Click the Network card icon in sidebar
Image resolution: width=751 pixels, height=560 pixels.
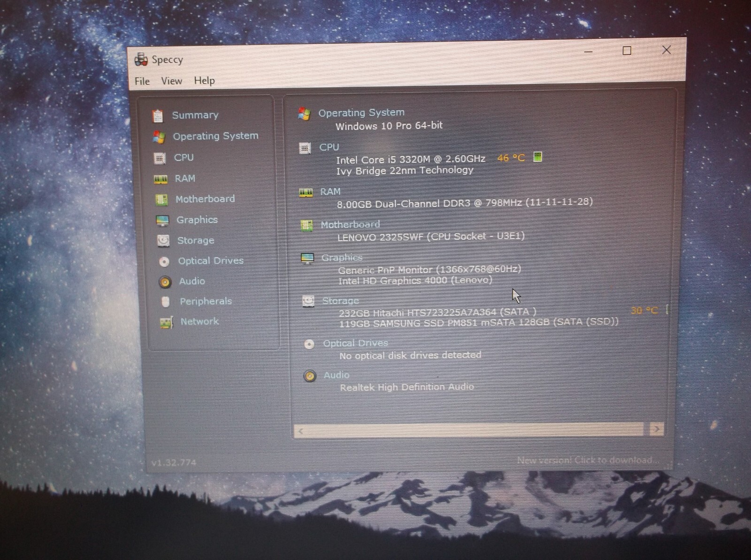point(166,322)
